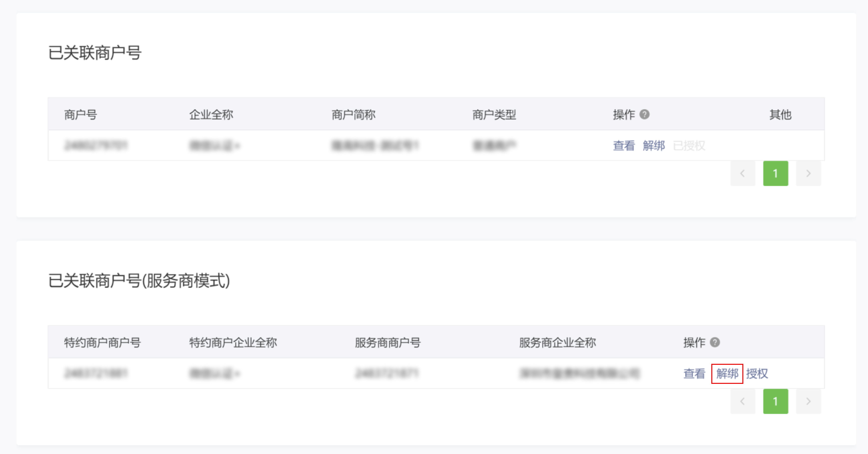Click 特约商户企业全称 column header

pyautogui.click(x=233, y=342)
